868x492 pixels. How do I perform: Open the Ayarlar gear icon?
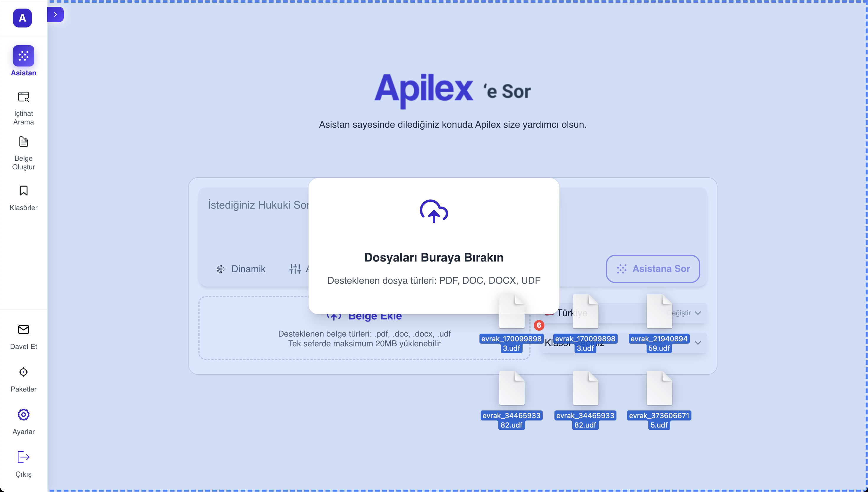point(23,414)
